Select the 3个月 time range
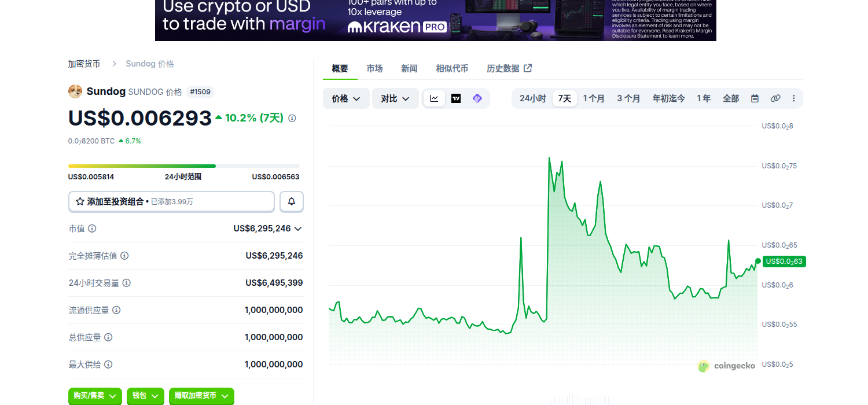The width and height of the screenshot is (868, 405). coord(628,98)
